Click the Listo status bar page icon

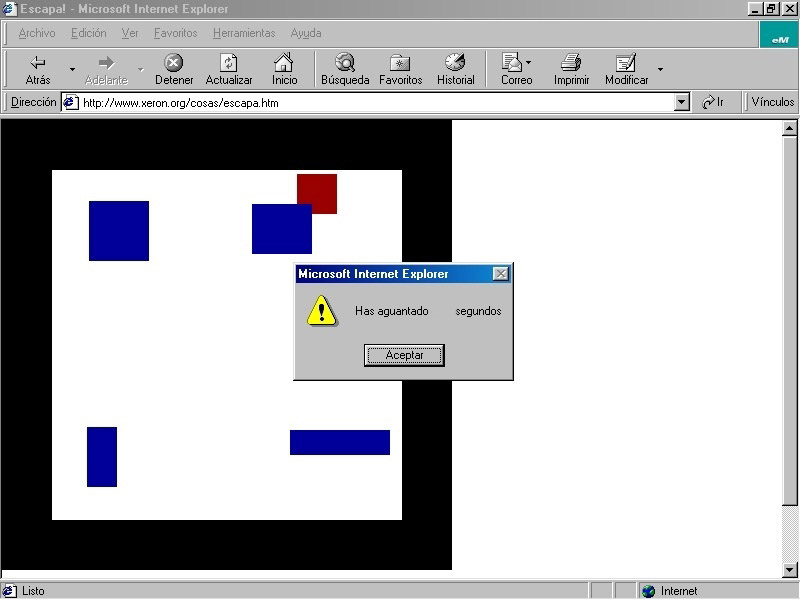pyautogui.click(x=10, y=591)
